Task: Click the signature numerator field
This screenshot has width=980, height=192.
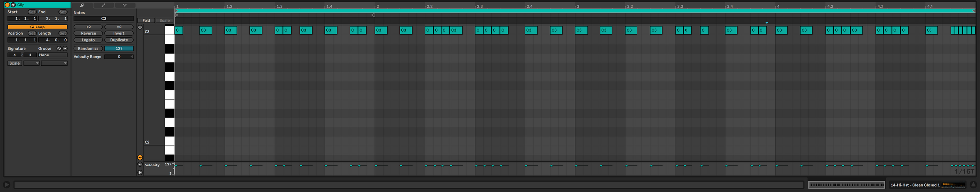Action: click(x=14, y=55)
